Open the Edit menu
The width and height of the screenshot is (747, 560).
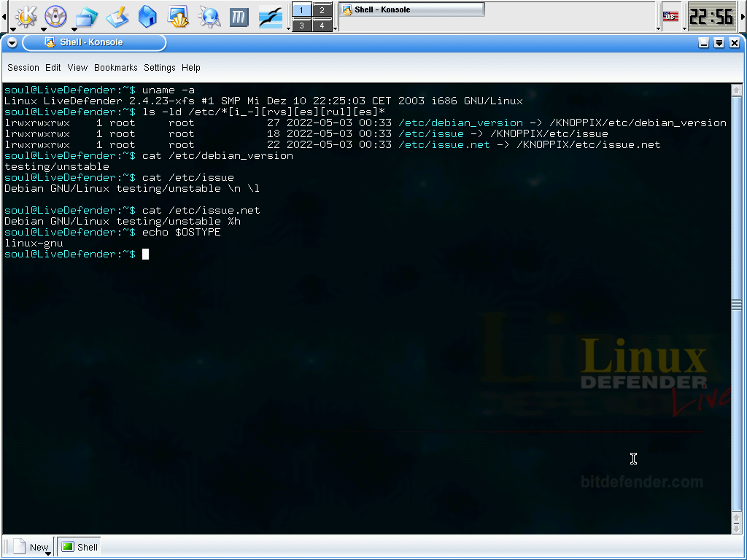click(x=53, y=68)
